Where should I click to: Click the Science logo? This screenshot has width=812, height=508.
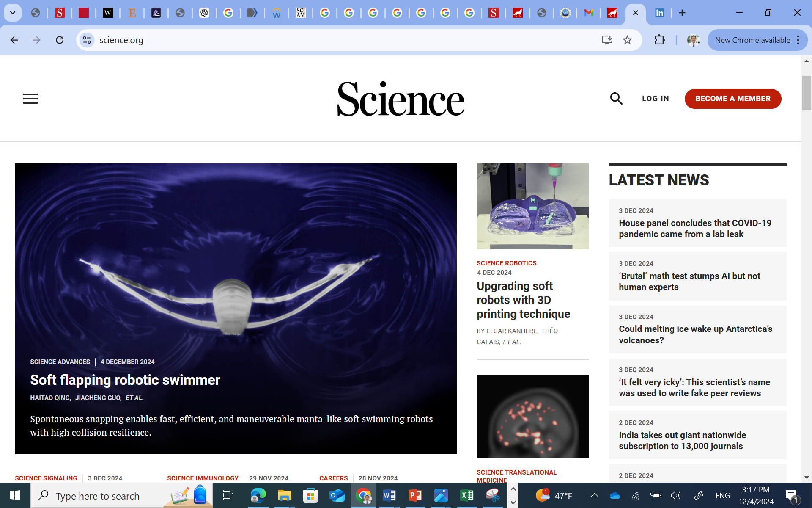pyautogui.click(x=401, y=99)
